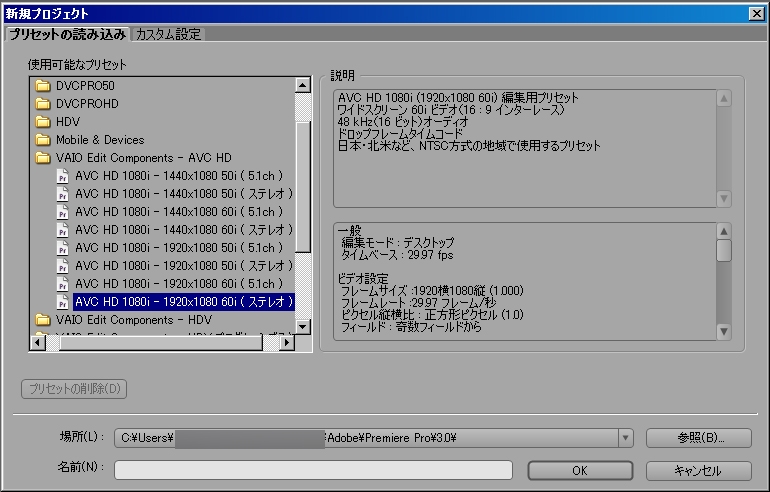This screenshot has height=492, width=770.
Task: Click preset icon for 1920x1080 60i ( 5.1ch )
Action: tap(62, 284)
